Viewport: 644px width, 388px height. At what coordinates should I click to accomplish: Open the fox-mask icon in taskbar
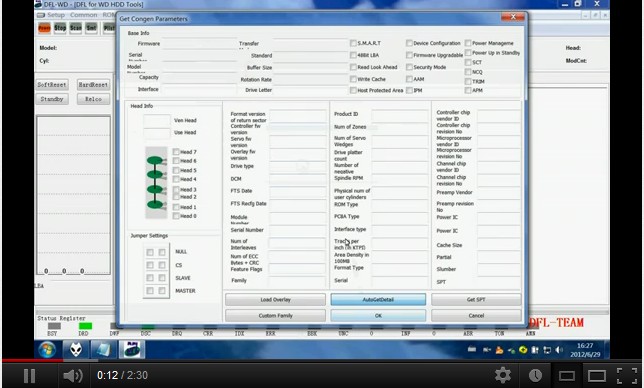[x=75, y=350]
